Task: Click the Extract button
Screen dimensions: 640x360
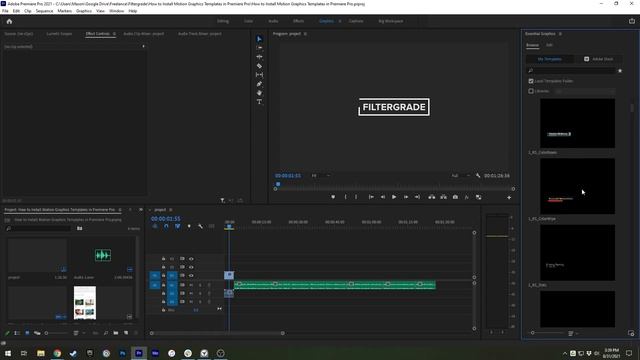Action: (443, 197)
